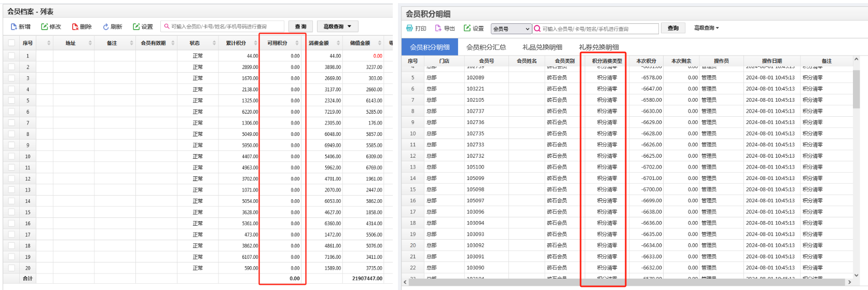Expand 高级查询 dropdown in 会员档案 list
Screen dimensions: 868x290
[337, 26]
